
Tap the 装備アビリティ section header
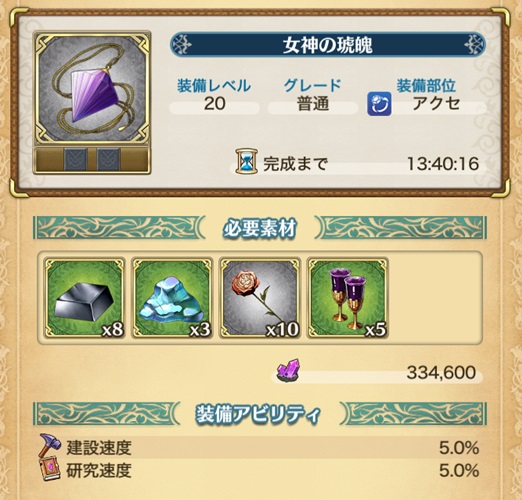pos(260,414)
